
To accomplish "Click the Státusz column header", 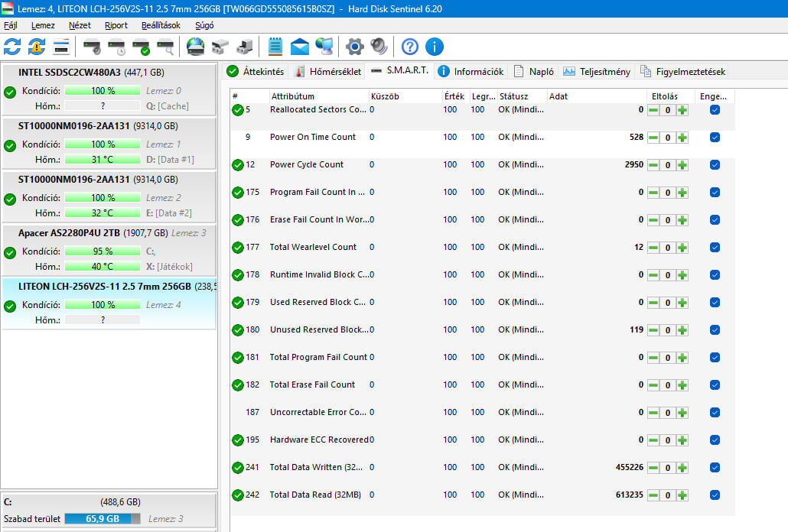I will (x=522, y=96).
